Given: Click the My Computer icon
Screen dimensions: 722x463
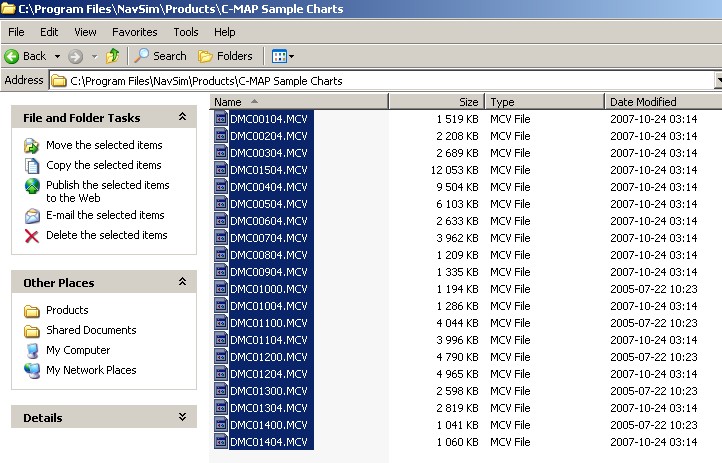Looking at the screenshot, I should point(32,351).
